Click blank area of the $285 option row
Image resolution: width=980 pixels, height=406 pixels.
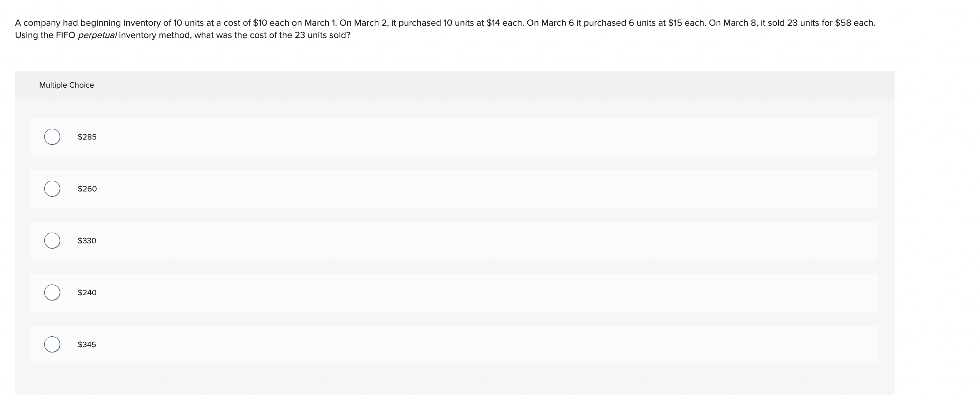(454, 137)
